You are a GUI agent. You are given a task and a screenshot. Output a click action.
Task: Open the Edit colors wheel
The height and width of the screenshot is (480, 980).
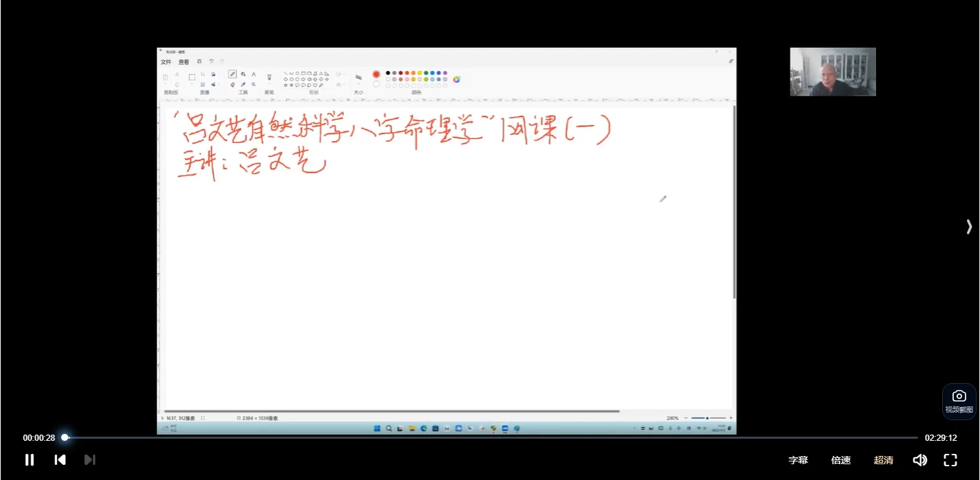pyautogui.click(x=456, y=79)
